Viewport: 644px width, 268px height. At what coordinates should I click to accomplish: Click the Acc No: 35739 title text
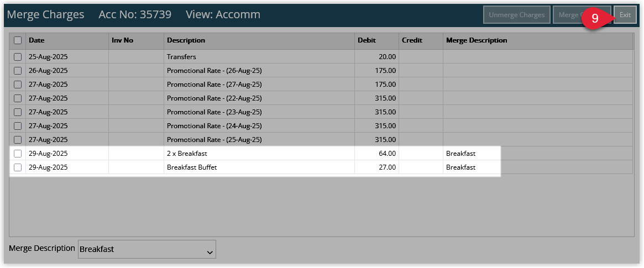(135, 15)
